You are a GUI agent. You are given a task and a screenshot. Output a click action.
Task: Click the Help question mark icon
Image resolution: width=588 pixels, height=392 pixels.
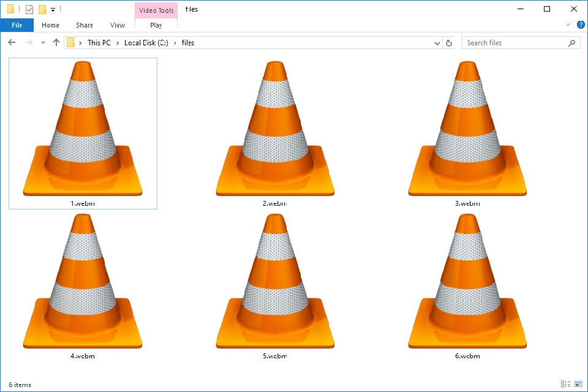coord(580,24)
